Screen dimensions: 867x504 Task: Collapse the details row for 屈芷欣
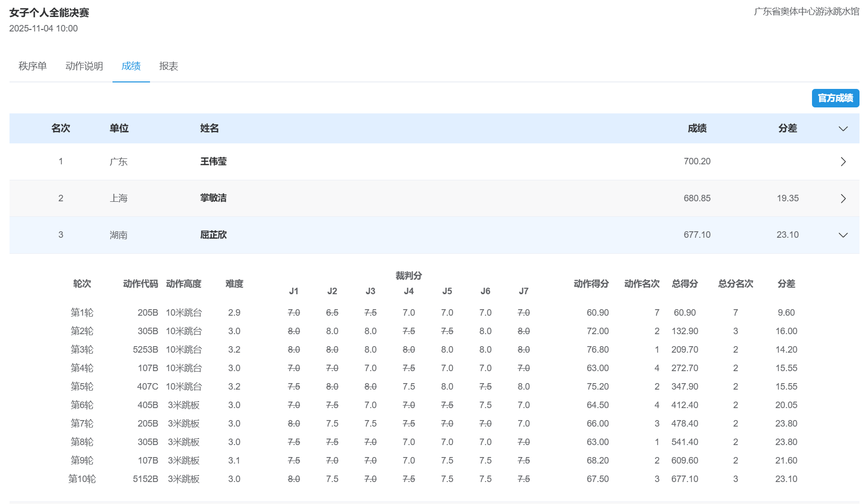[843, 235]
